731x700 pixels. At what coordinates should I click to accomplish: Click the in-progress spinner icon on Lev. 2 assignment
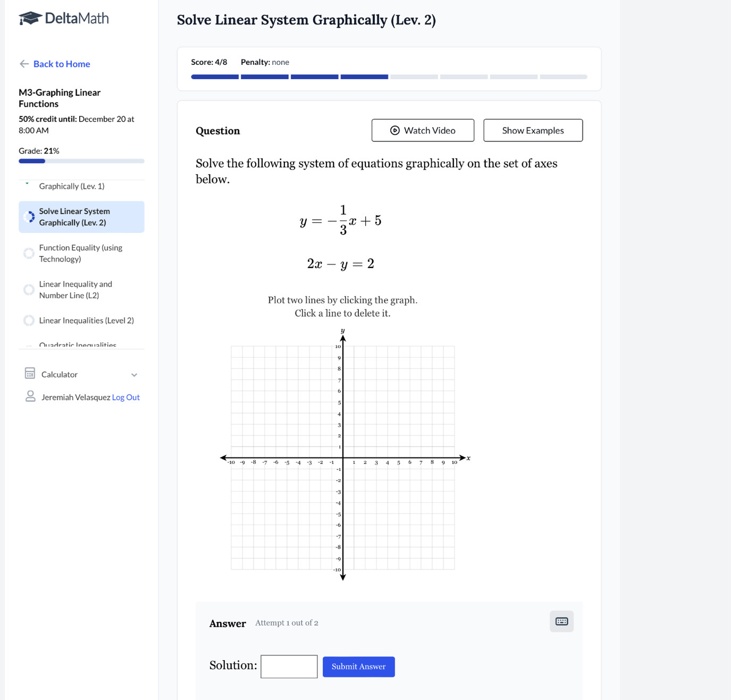click(x=30, y=217)
